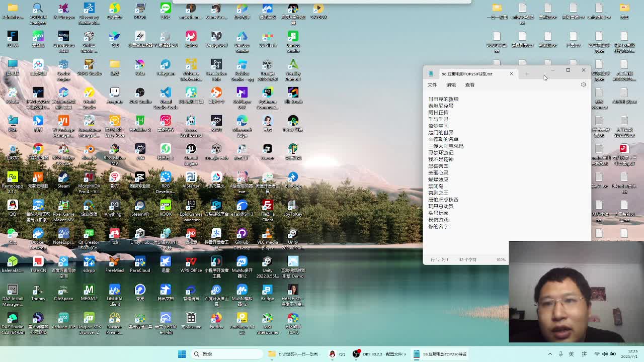Click the line 盗梦空间 in Notepad
Viewport: 644px width, 362px height.
(x=438, y=126)
